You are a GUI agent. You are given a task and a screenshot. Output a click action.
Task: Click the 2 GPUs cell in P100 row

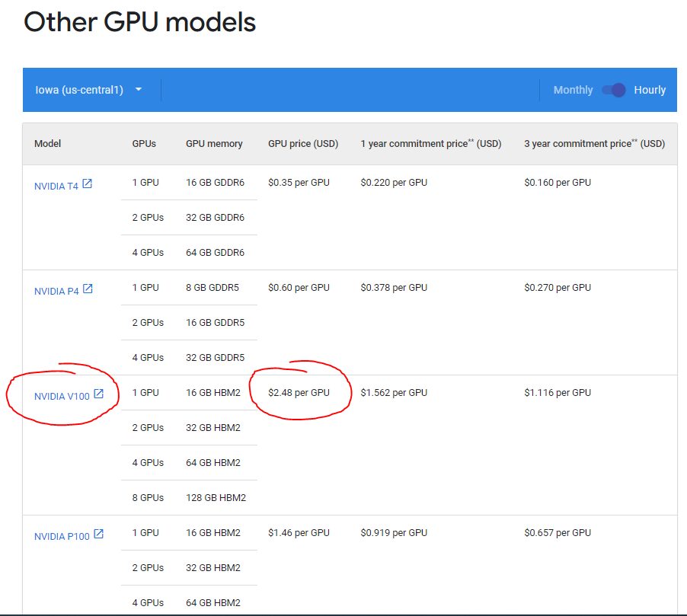click(148, 568)
